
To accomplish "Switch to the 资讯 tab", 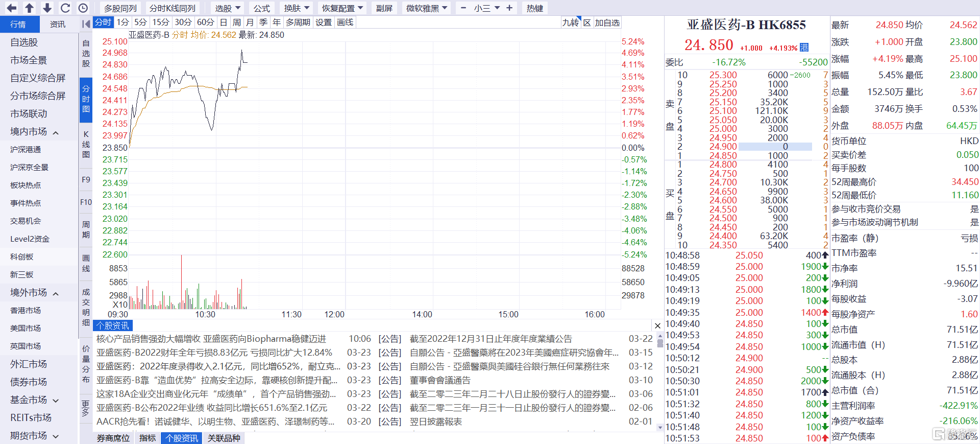I will tap(58, 24).
